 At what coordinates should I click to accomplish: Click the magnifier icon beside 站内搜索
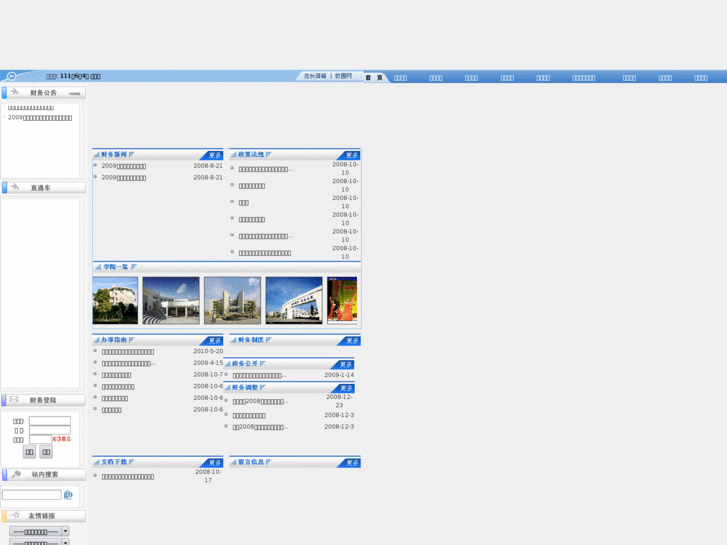[x=16, y=474]
